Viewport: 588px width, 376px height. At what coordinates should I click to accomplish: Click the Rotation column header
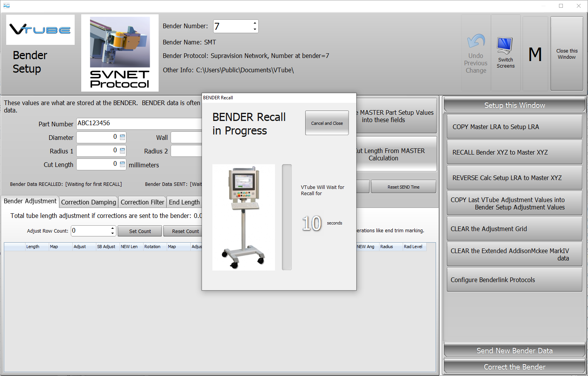[152, 247]
